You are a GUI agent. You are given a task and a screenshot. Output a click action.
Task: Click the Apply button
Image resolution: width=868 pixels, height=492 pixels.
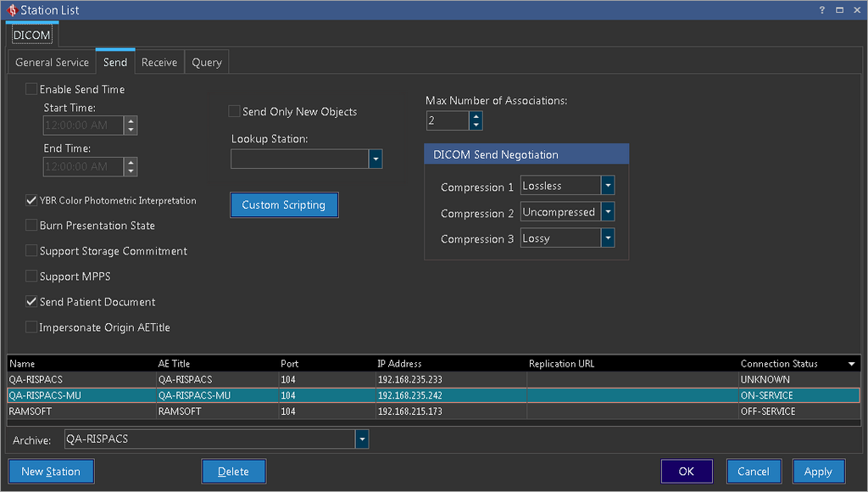coord(818,472)
